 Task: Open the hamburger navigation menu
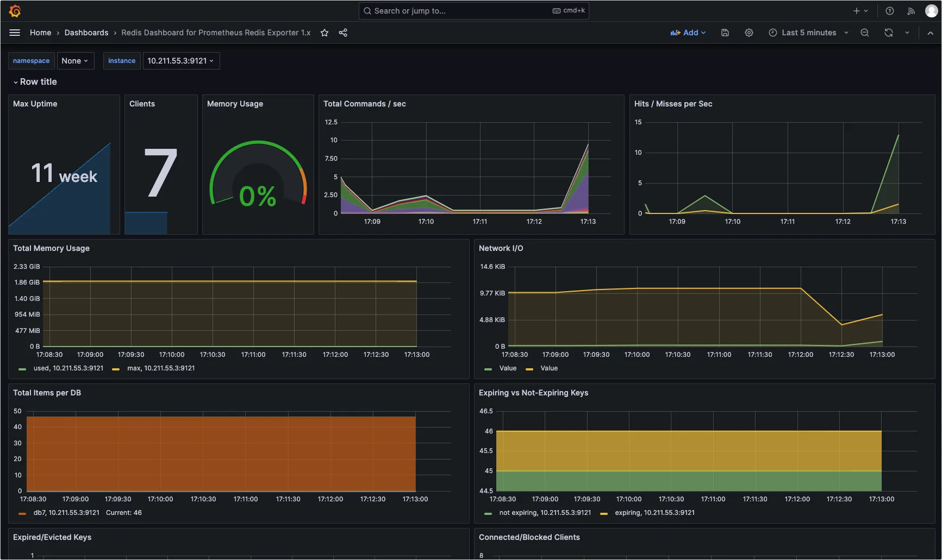[x=15, y=33]
